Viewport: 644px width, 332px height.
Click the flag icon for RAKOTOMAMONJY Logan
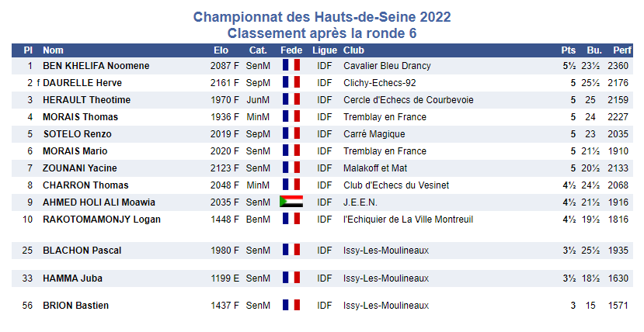pyautogui.click(x=291, y=220)
